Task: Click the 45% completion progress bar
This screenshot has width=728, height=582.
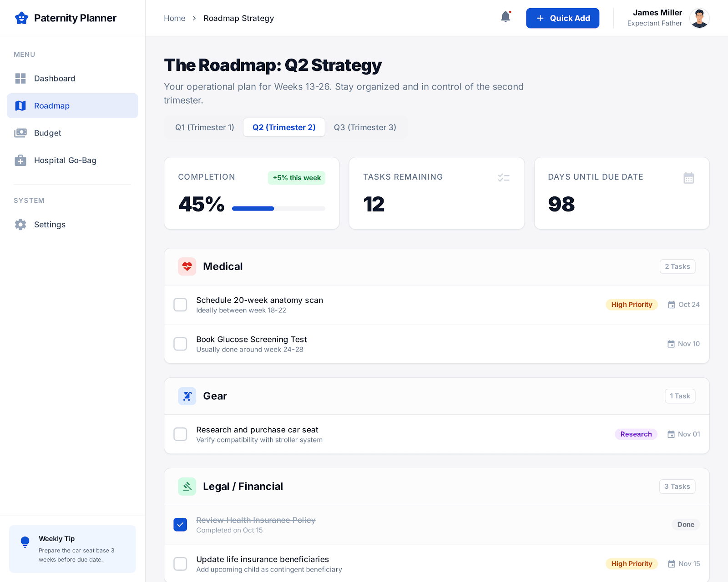Action: pos(278,208)
